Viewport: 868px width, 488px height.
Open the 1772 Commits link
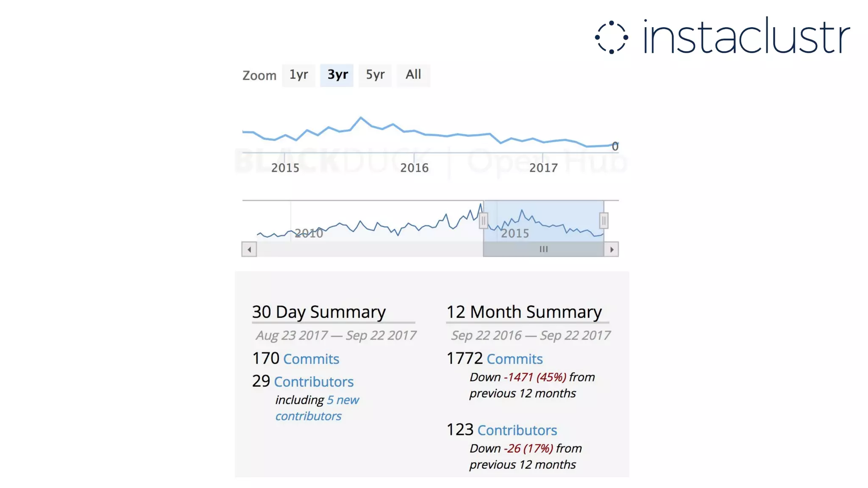coord(515,359)
